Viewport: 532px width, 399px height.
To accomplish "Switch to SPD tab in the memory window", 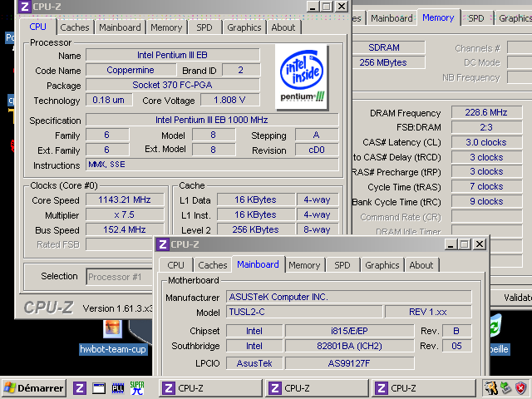I will pyautogui.click(x=476, y=18).
